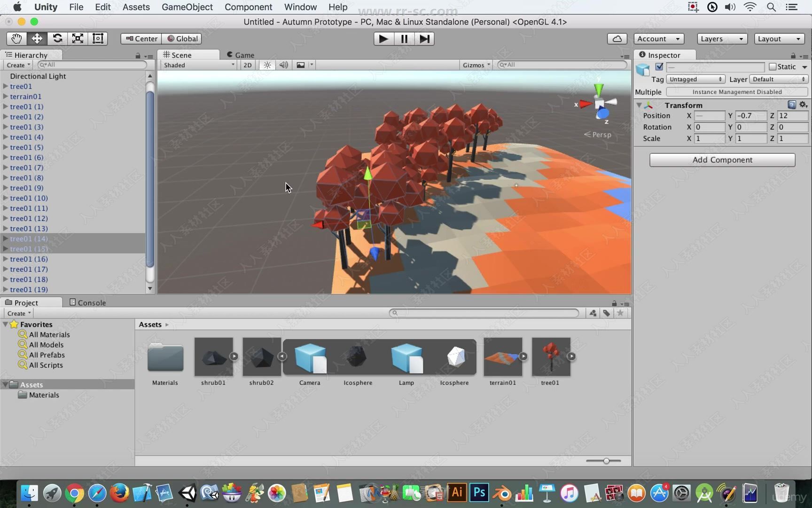Toggle the object active checkbox in Inspector
812x508 pixels.
click(659, 67)
